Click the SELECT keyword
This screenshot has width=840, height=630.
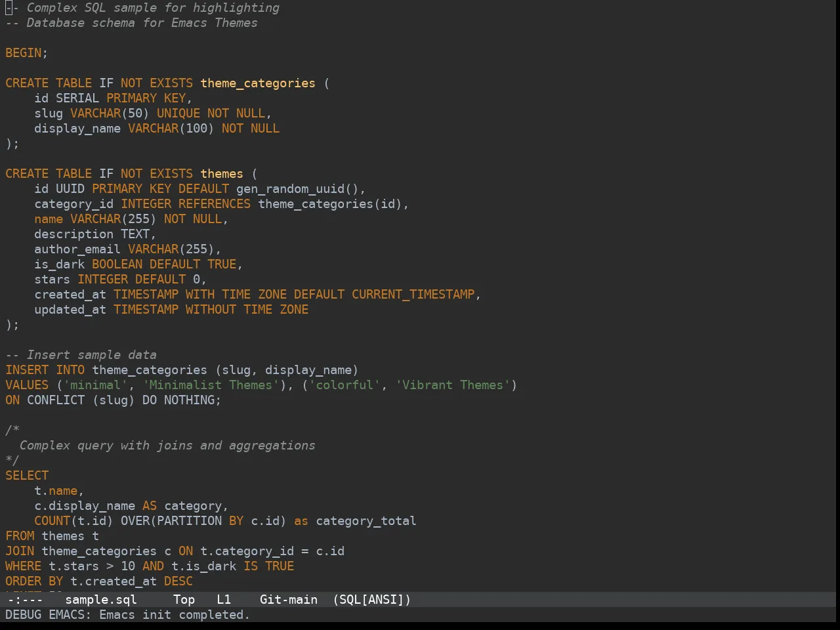pyautogui.click(x=27, y=476)
